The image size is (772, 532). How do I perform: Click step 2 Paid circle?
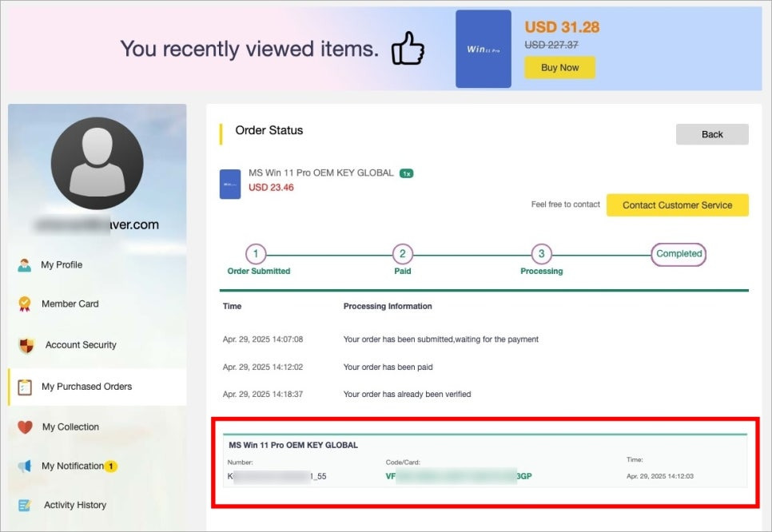point(402,254)
